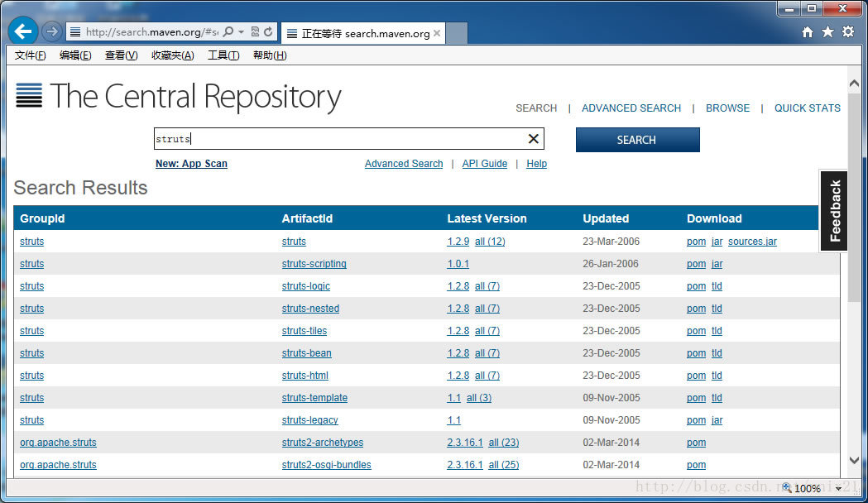Open Advanced Search link below search box
Viewport: 868px width, 503px height.
(x=404, y=164)
